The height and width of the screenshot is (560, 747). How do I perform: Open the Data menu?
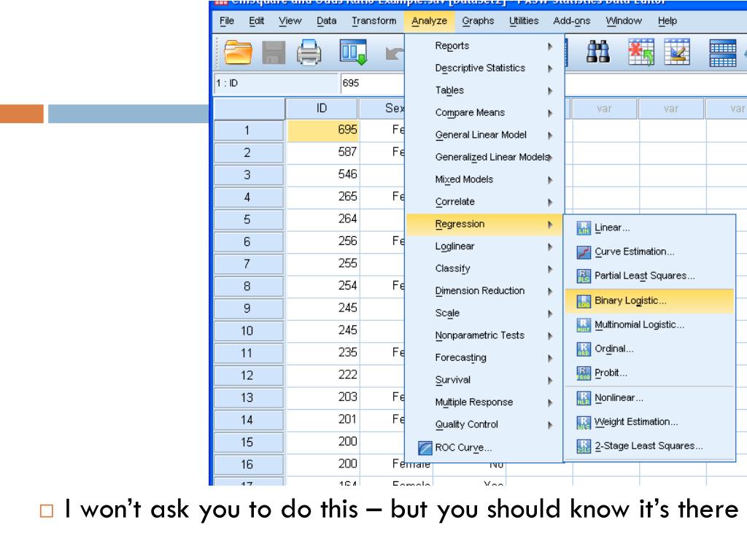click(x=326, y=21)
